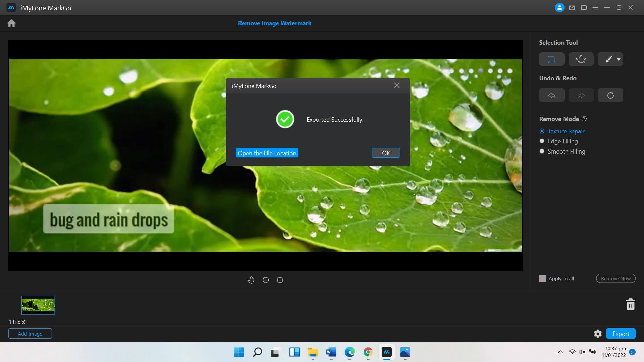Open Remove Mode help question mark
This screenshot has height=362, width=644.
tap(584, 119)
